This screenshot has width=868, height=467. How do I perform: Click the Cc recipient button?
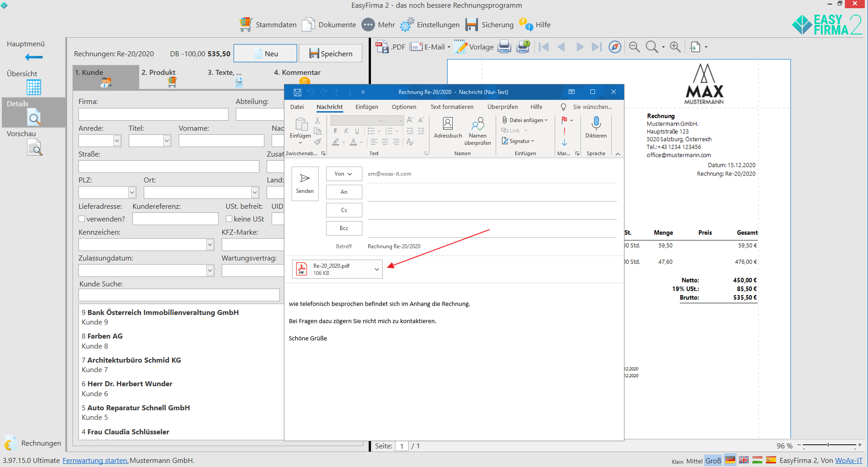point(344,210)
